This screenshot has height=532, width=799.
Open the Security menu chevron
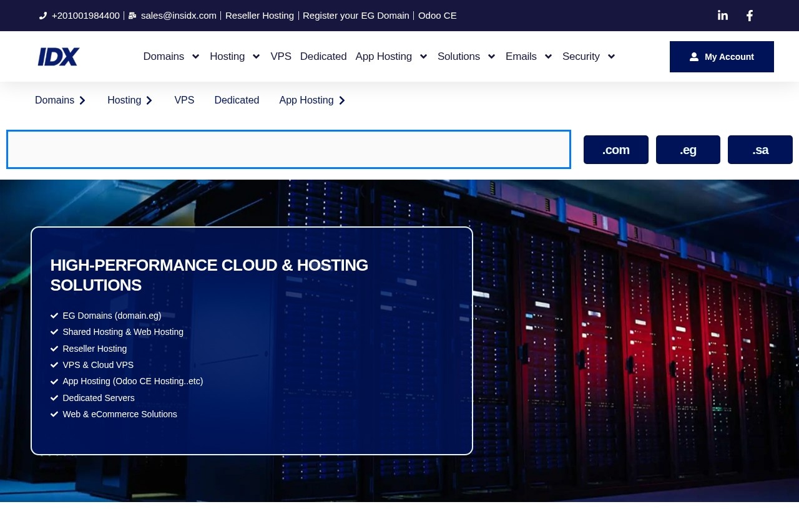(611, 57)
